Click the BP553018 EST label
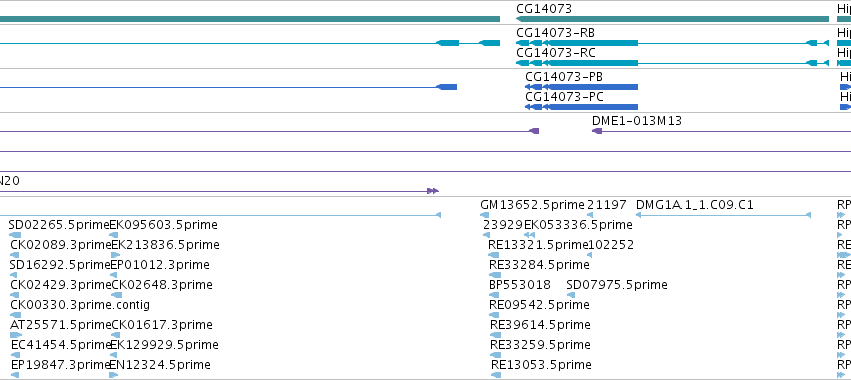 tap(520, 285)
